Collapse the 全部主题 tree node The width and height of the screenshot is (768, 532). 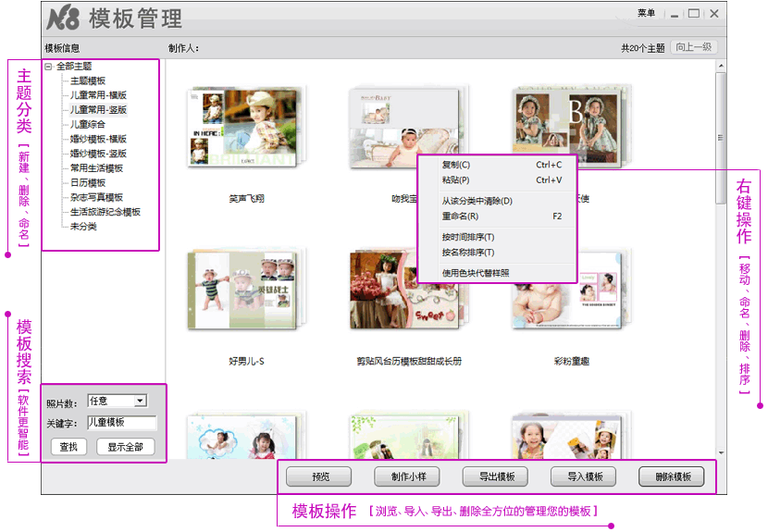click(x=48, y=67)
